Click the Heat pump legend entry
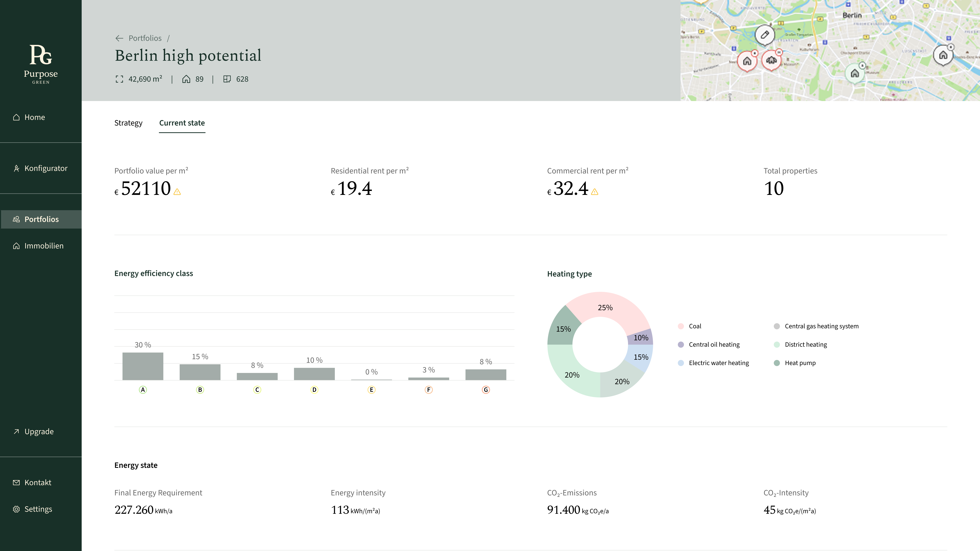This screenshot has height=551, width=980. [x=795, y=363]
